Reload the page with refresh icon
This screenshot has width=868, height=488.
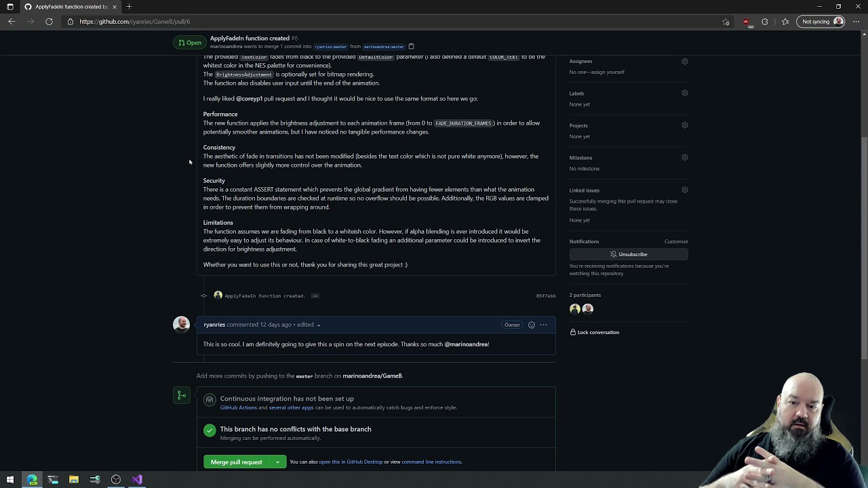pos(49,22)
